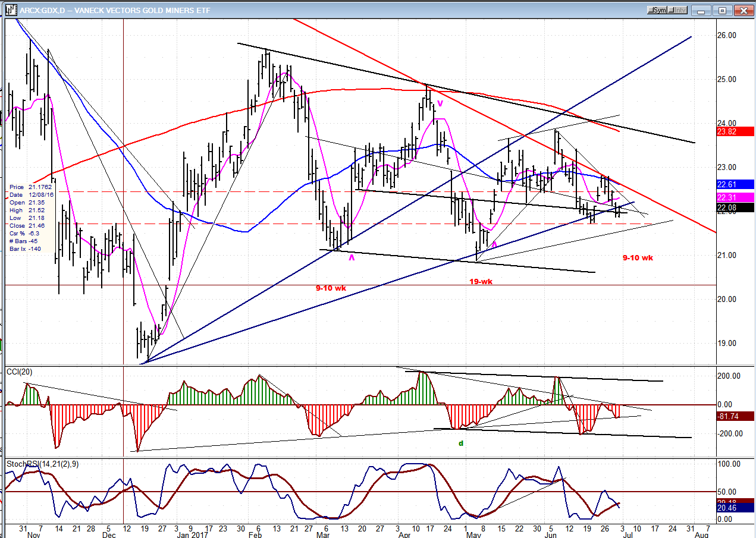Select the red 23.82 moving average price tag
The width and height of the screenshot is (756, 538).
pyautogui.click(x=736, y=132)
